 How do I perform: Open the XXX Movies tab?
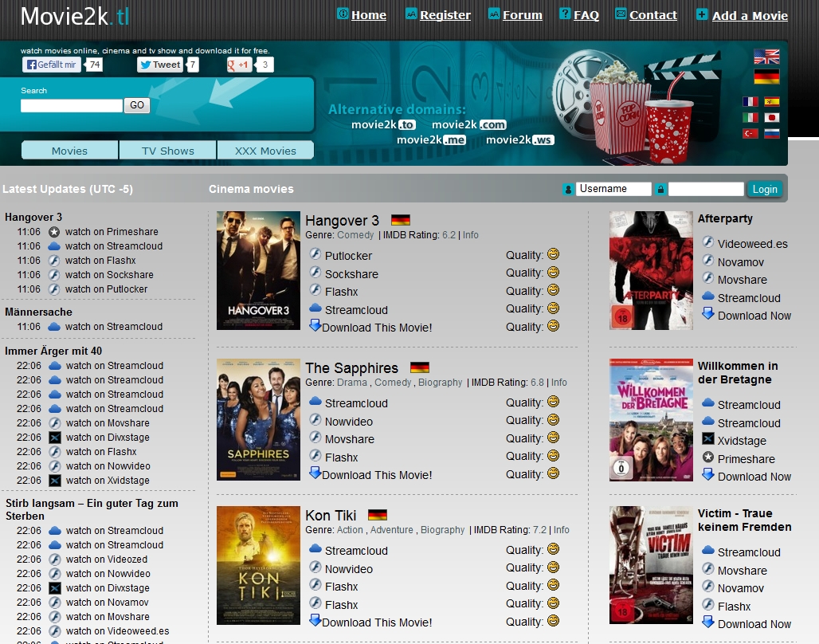tap(265, 151)
